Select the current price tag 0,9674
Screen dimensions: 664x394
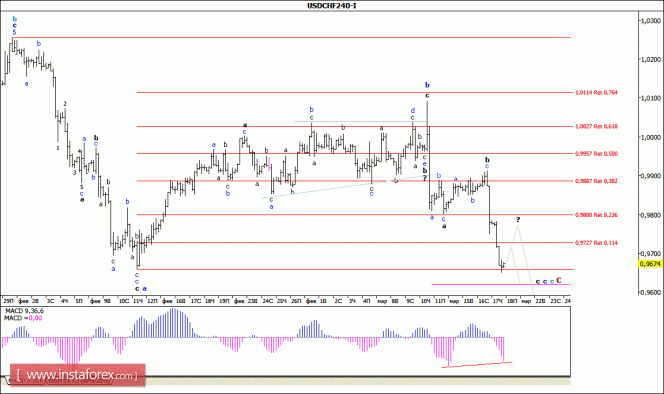point(650,264)
